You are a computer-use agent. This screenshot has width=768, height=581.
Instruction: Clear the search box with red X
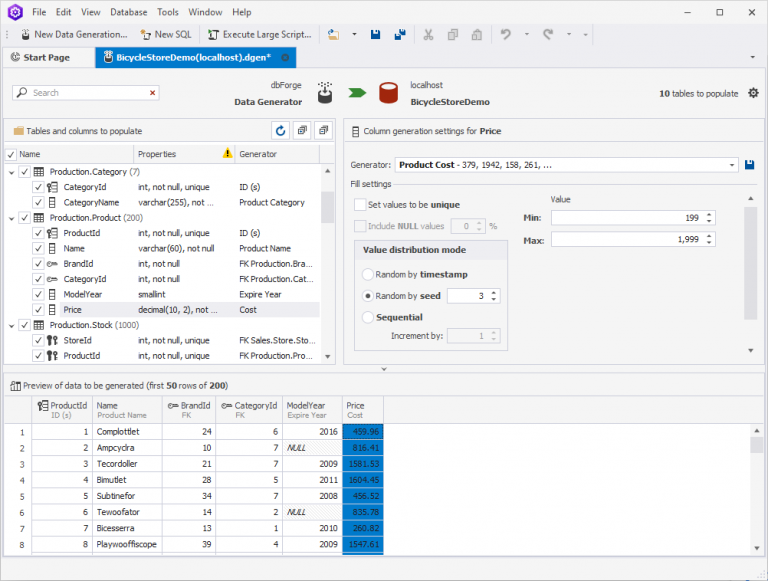click(x=153, y=93)
